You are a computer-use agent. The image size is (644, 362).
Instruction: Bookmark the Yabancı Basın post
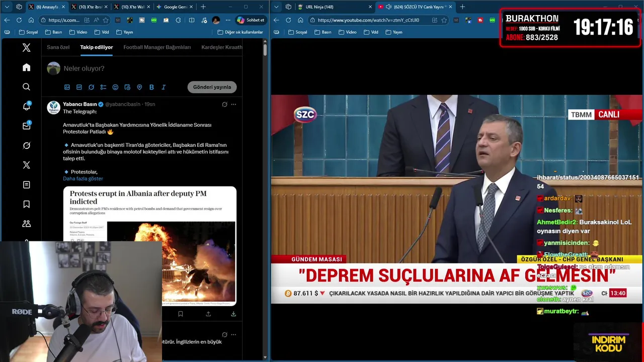click(180, 314)
